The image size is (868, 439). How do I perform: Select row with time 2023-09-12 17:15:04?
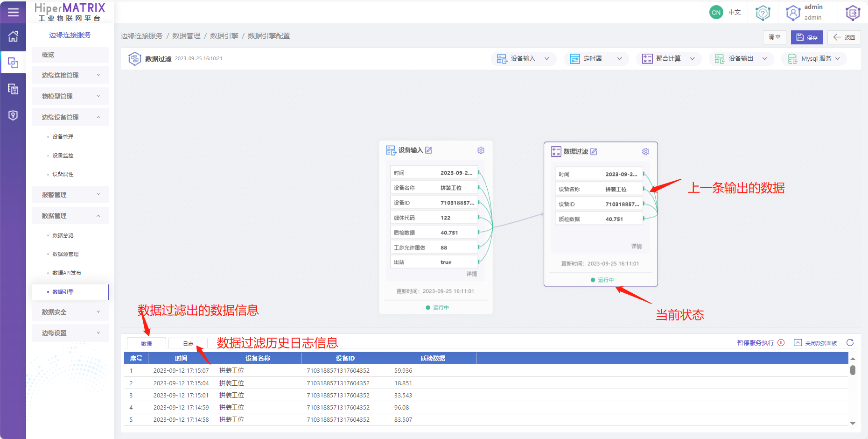(486, 383)
